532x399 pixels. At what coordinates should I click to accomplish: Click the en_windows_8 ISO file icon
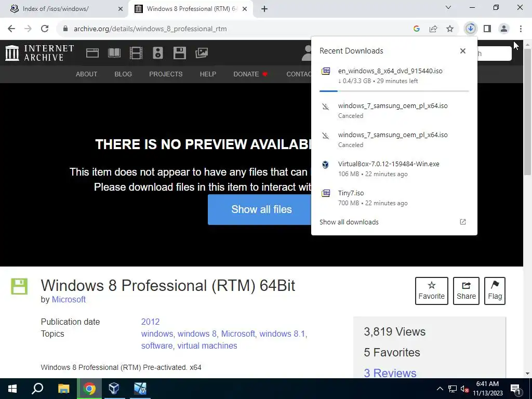point(326,71)
